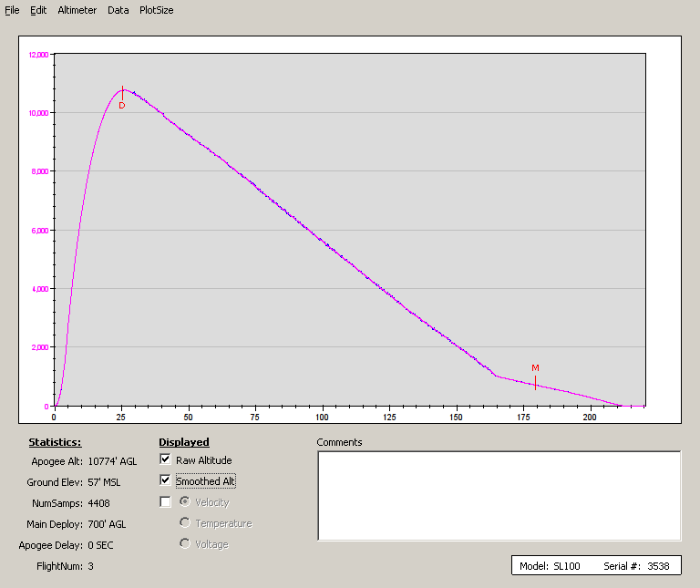The height and width of the screenshot is (588, 700).
Task: Click the Apogee Alt value 10774' AGL
Action: point(112,461)
